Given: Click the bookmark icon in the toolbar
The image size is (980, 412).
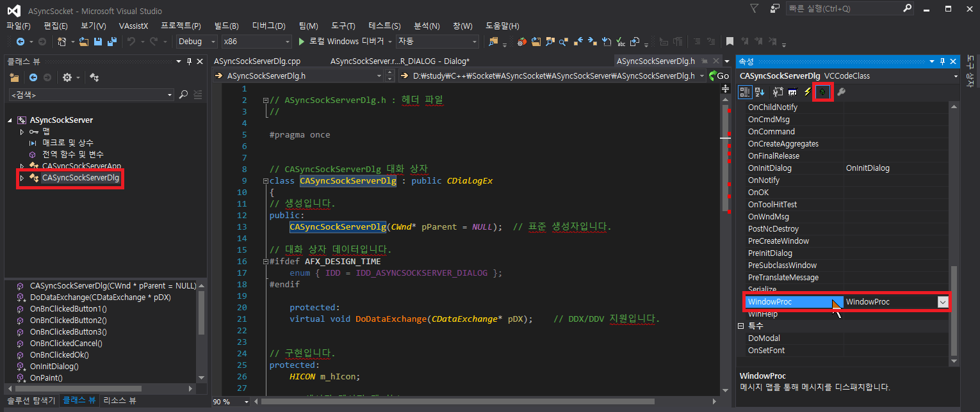Looking at the screenshot, I should tap(729, 42).
